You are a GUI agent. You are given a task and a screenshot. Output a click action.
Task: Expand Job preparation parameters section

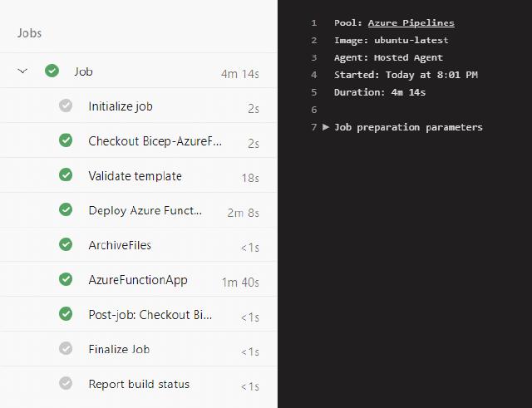326,127
